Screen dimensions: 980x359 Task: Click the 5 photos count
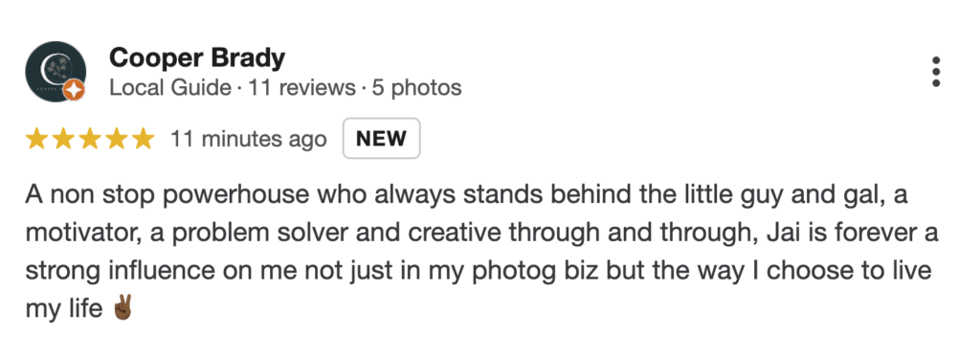click(x=417, y=88)
